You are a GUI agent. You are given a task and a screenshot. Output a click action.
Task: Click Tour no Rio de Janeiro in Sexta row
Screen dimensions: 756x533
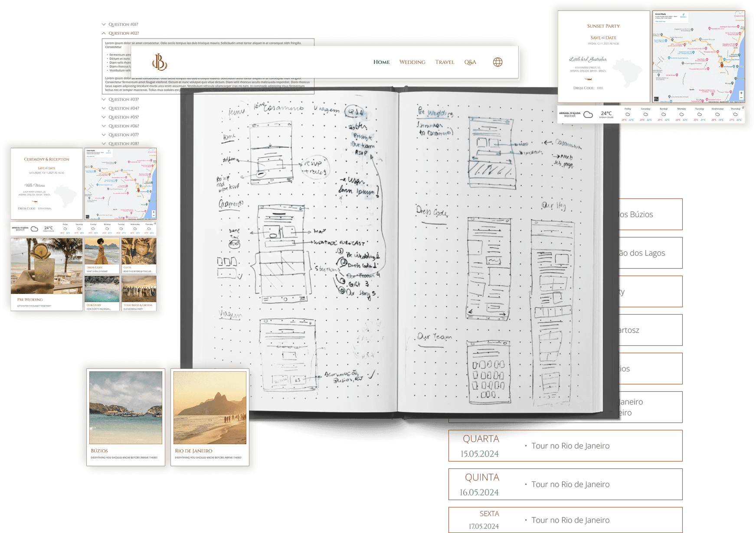point(570,520)
